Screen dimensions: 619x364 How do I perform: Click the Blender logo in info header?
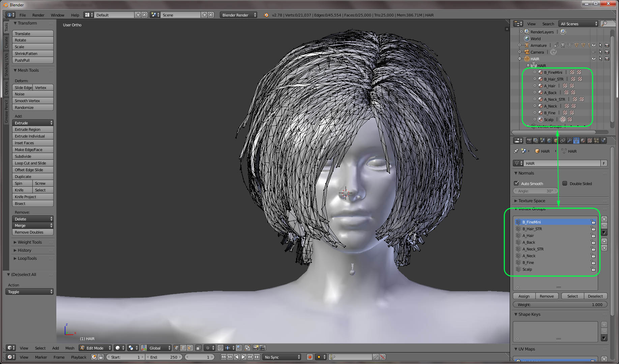click(x=266, y=15)
